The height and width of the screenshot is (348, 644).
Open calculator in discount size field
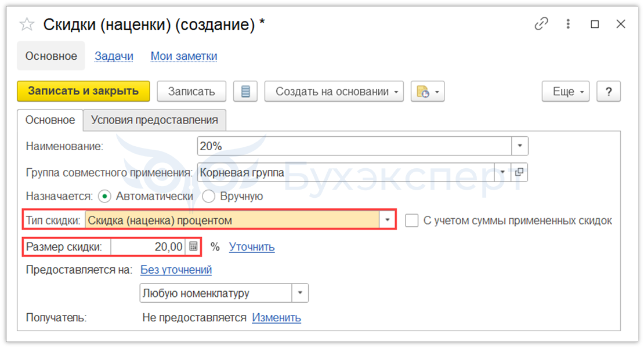point(193,247)
